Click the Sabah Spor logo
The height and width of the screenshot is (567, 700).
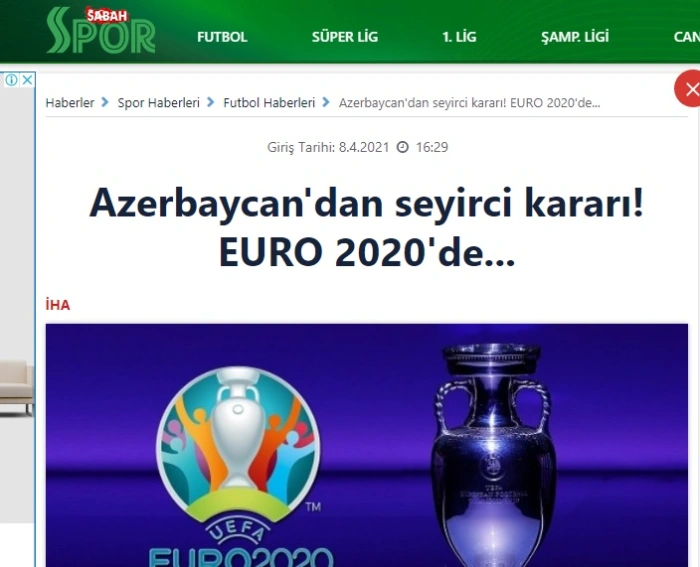[x=101, y=30]
